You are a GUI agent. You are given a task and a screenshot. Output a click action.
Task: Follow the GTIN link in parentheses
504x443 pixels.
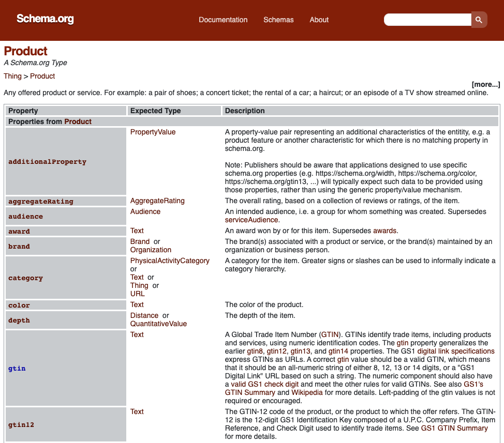pyautogui.click(x=330, y=334)
